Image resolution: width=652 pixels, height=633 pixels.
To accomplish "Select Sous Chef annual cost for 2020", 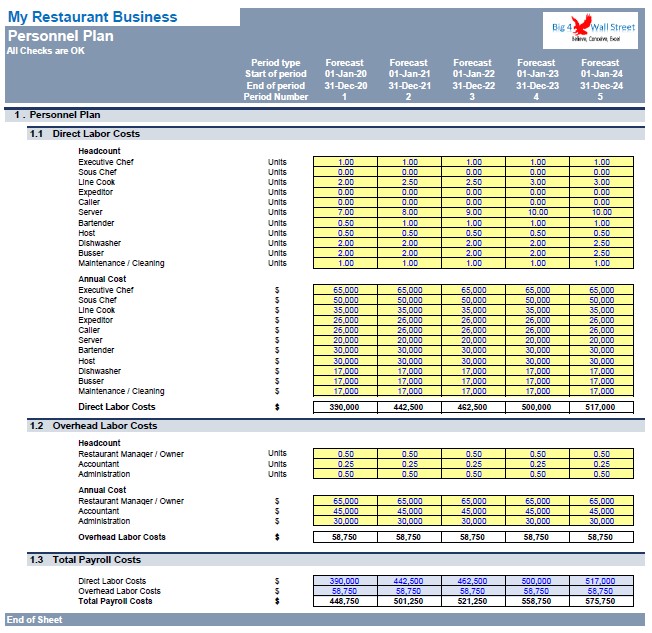I will (x=346, y=300).
